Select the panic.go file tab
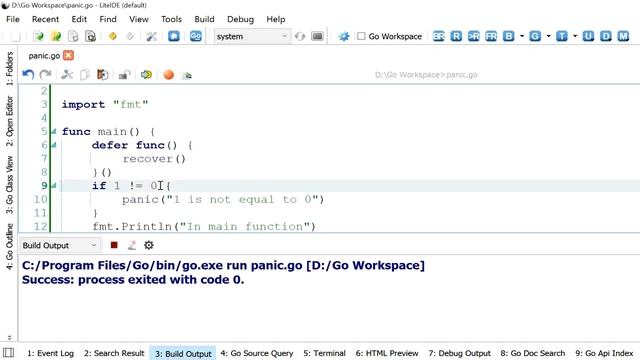Screen dimensions: 640x360 pyautogui.click(x=44, y=56)
